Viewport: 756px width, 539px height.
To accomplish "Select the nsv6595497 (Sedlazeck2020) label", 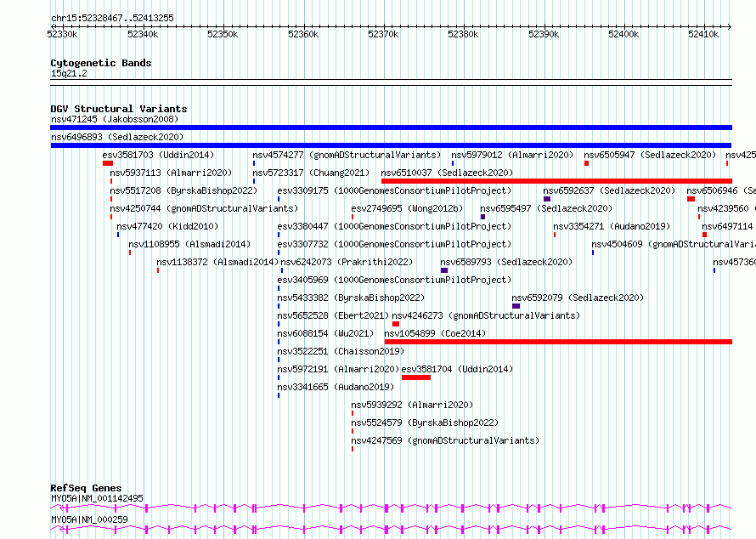I will point(546,208).
